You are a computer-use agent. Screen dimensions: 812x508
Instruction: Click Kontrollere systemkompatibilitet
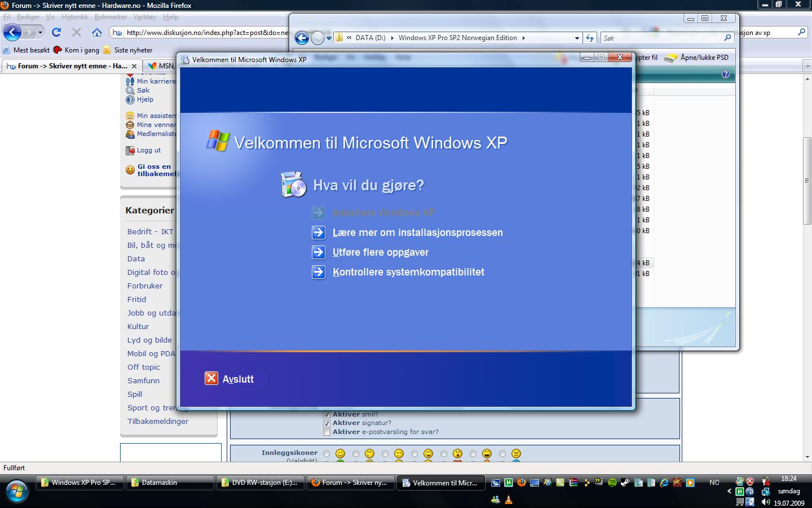pos(408,272)
